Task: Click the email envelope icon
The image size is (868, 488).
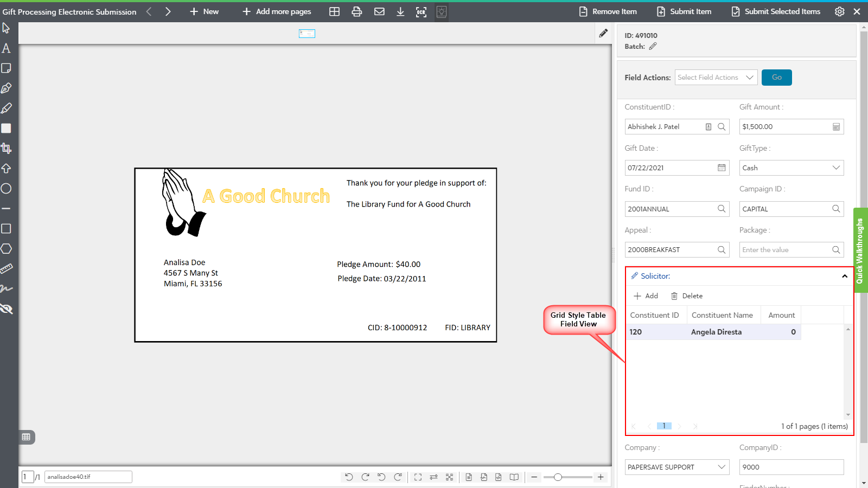Action: coord(379,12)
